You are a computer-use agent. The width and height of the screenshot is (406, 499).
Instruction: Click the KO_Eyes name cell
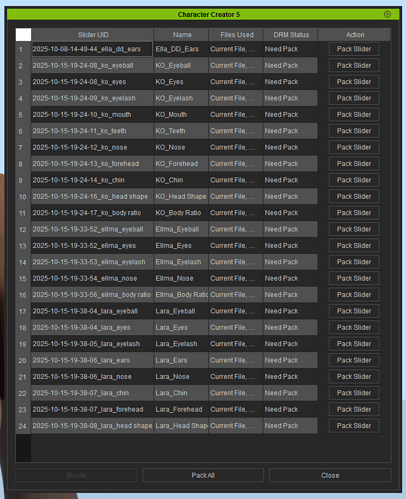pos(181,82)
